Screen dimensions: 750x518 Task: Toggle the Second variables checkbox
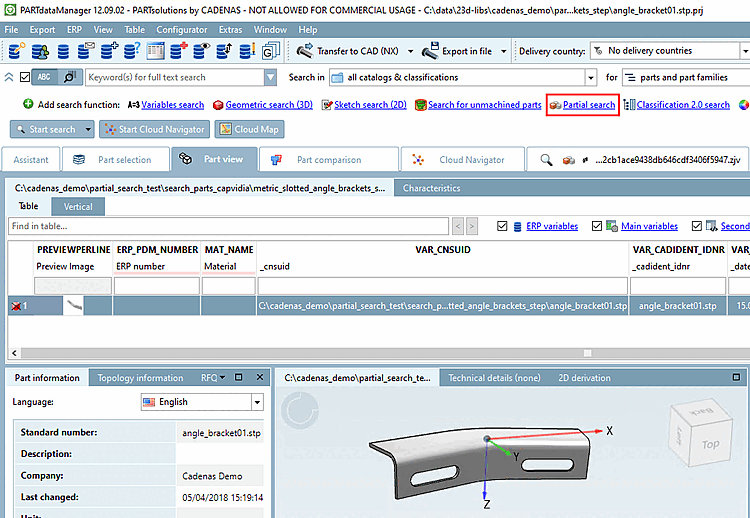pos(696,226)
